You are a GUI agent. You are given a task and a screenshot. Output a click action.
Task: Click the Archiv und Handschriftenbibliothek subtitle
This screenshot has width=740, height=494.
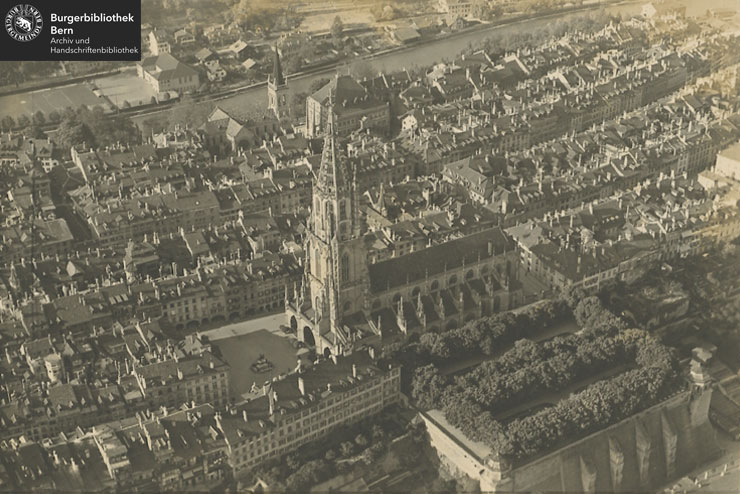(93, 45)
